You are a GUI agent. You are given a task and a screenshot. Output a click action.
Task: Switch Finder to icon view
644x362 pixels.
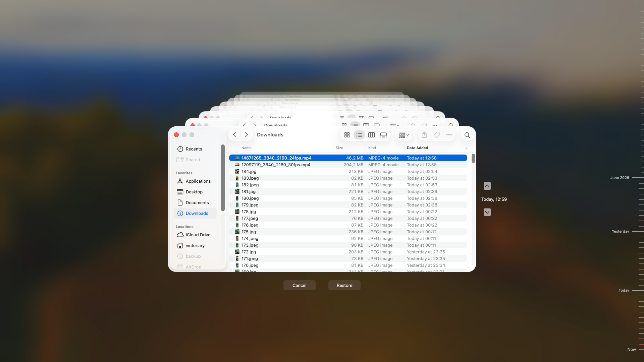tap(347, 135)
